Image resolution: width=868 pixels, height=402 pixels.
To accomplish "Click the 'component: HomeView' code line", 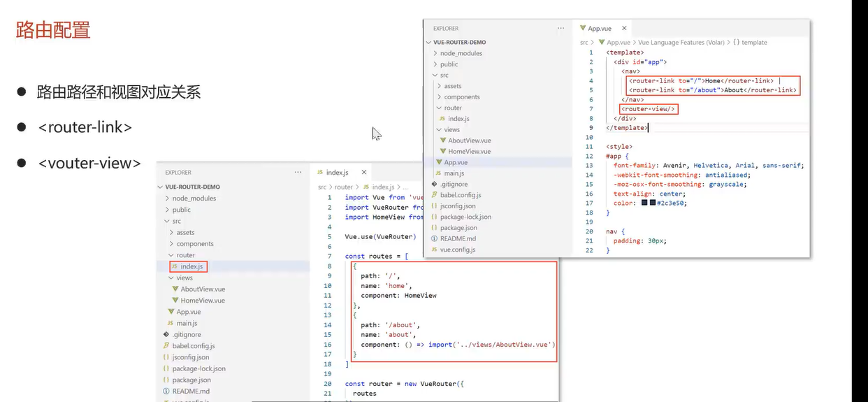I will coord(398,295).
